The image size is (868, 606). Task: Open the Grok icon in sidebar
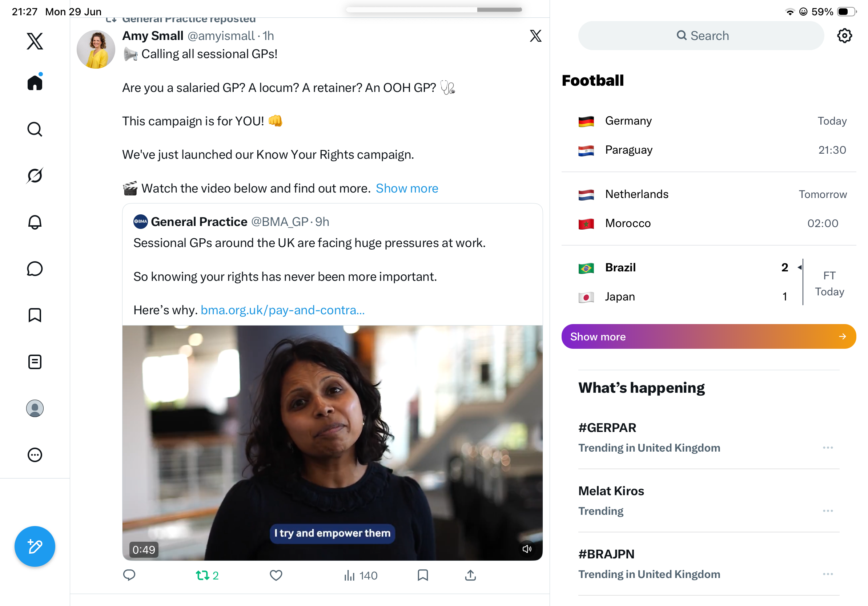click(35, 175)
